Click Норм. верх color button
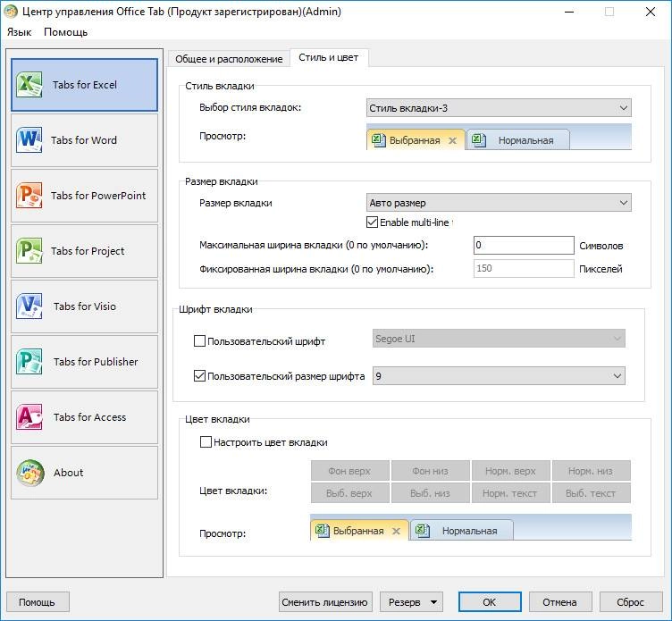The height and width of the screenshot is (621, 672). 510,471
